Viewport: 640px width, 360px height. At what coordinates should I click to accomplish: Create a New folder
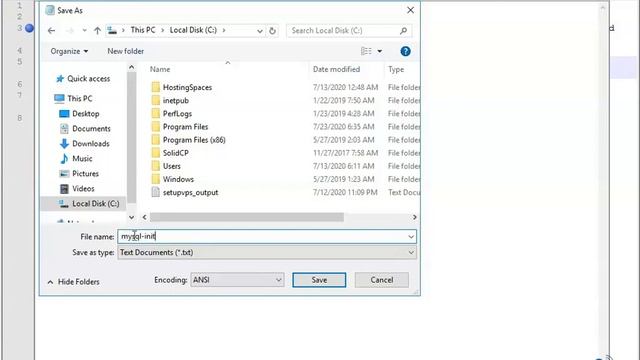click(125, 51)
